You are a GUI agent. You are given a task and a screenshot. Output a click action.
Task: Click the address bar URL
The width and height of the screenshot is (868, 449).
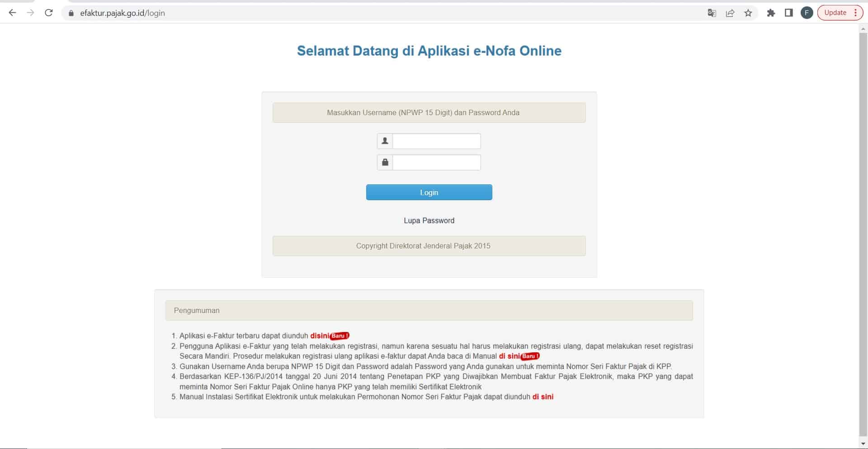[x=123, y=13]
